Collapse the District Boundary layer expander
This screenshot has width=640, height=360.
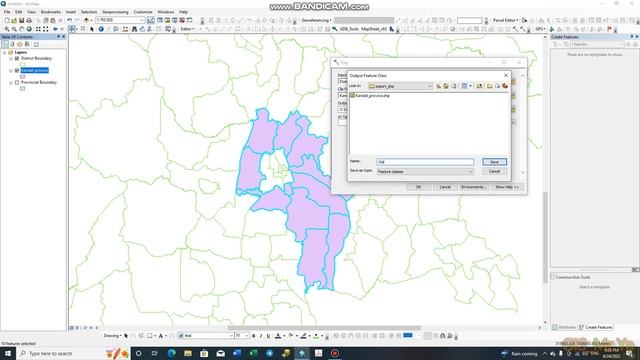pyautogui.click(x=11, y=58)
